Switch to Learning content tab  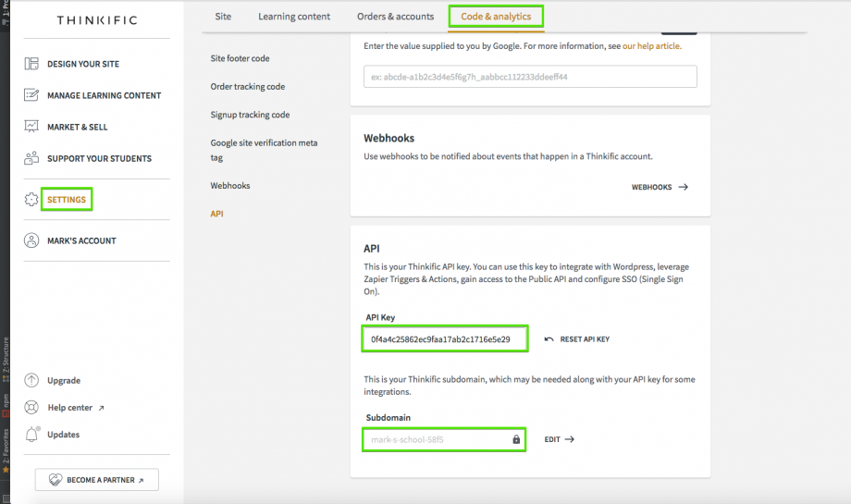coord(294,17)
